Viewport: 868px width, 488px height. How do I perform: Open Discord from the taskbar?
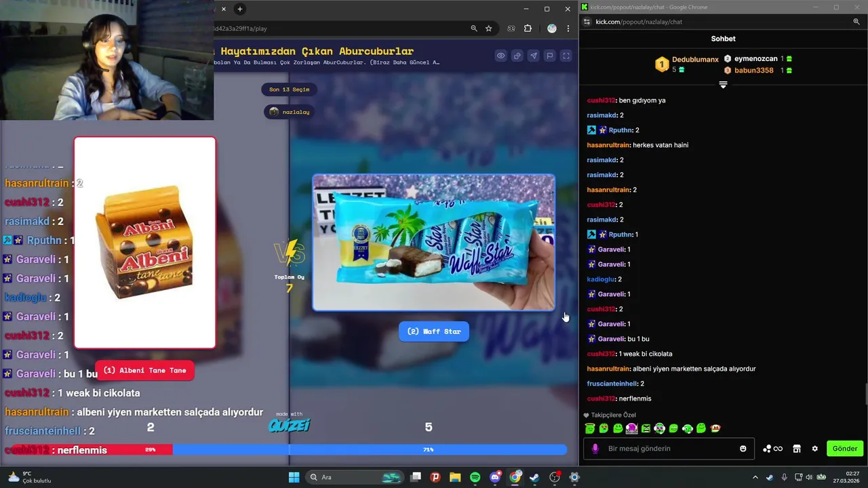coord(495,477)
